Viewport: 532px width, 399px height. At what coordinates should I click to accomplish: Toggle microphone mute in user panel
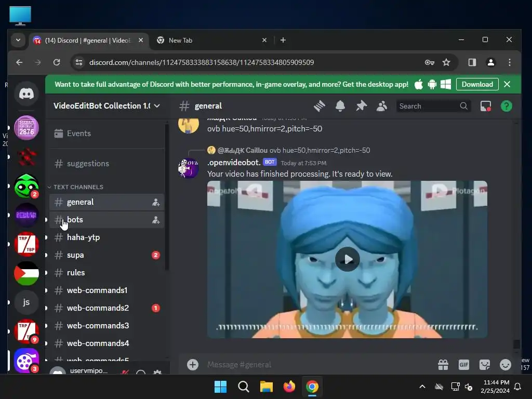coord(125,373)
